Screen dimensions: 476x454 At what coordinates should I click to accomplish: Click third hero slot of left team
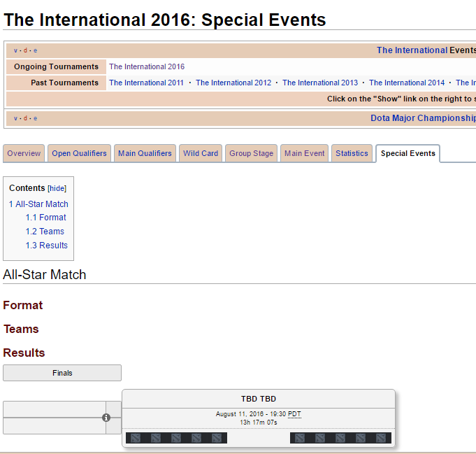click(x=176, y=438)
